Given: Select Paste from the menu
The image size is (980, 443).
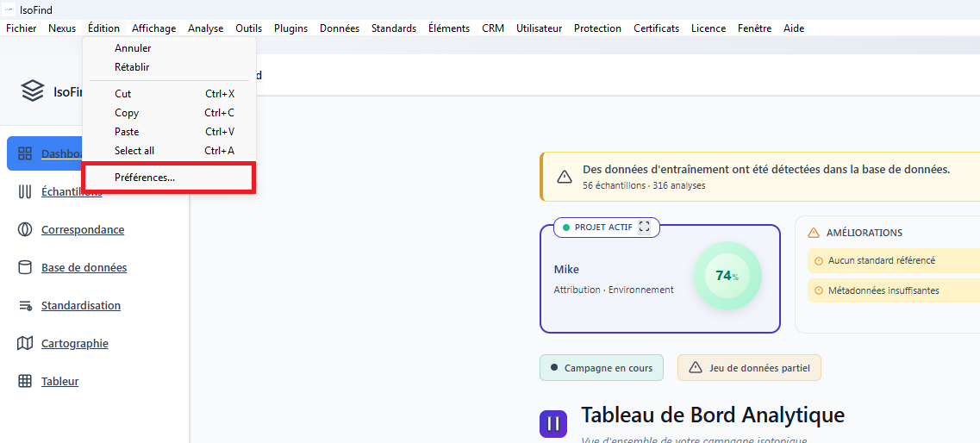Looking at the screenshot, I should click(x=169, y=132).
